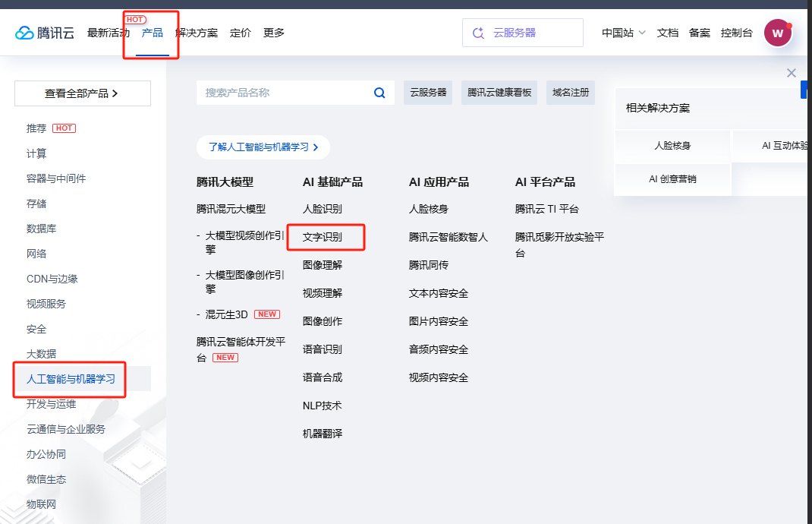Open 人脸识别 product

click(322, 209)
